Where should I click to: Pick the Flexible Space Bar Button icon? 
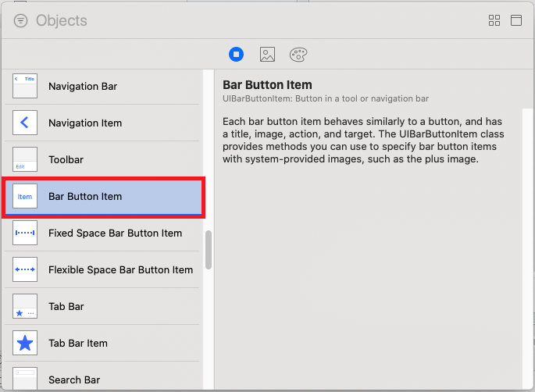tap(25, 270)
